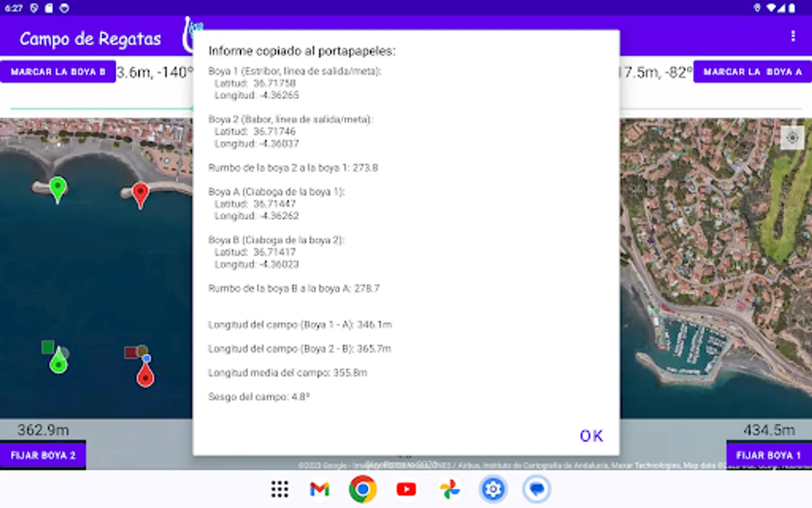Tap the 'Rumbo de la boya 2 a la boya 1' line

point(293,168)
